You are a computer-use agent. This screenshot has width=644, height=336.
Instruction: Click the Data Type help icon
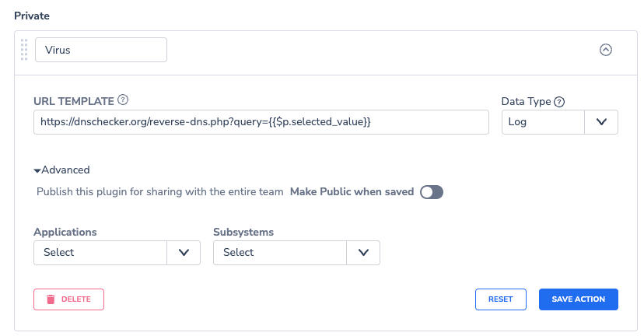[559, 102]
